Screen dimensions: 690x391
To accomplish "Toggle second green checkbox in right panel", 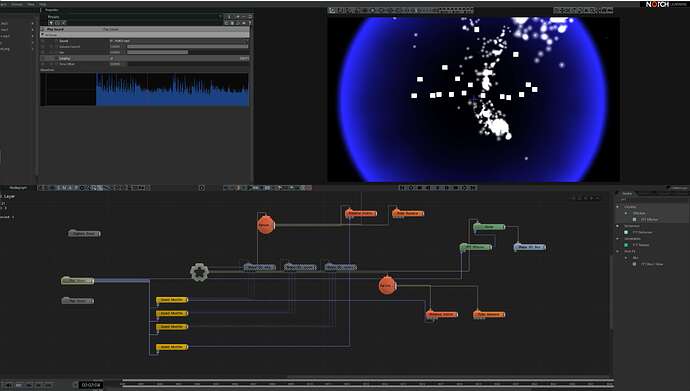I will [626, 245].
